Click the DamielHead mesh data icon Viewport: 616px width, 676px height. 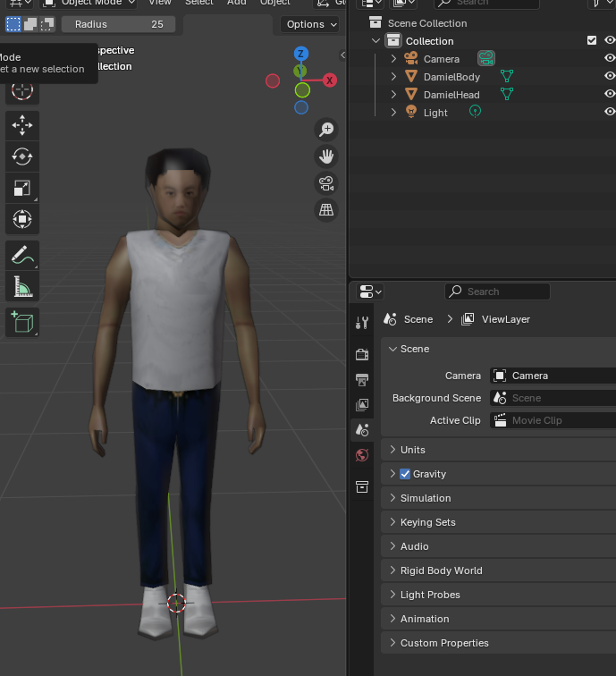click(x=507, y=94)
